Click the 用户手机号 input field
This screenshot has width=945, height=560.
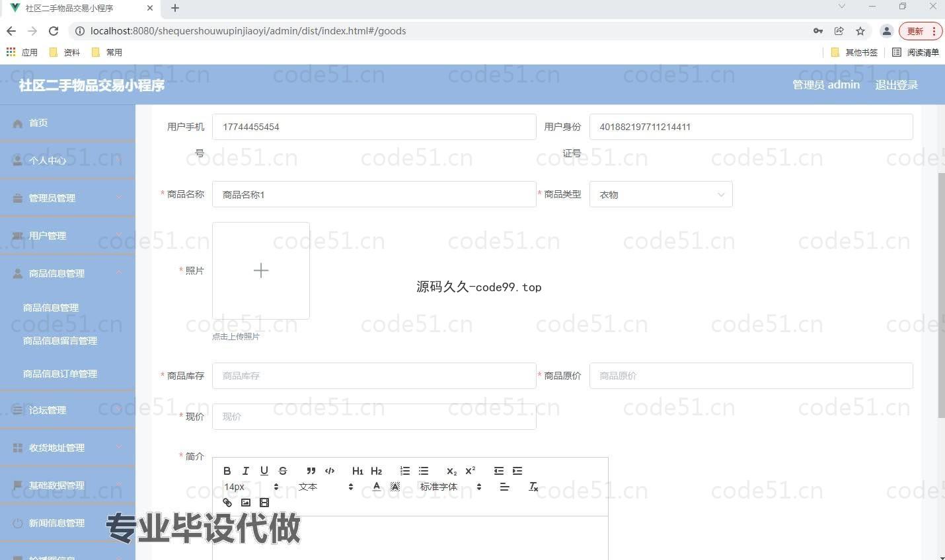[x=374, y=127]
